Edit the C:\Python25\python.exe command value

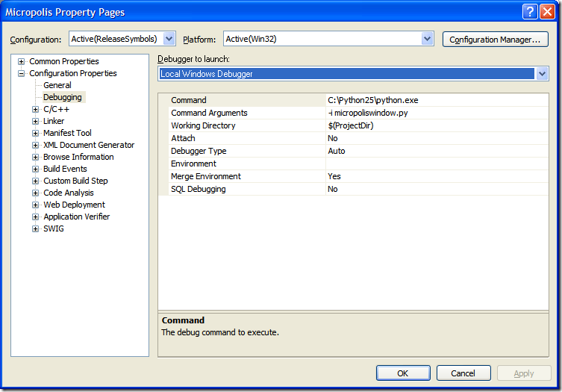[x=437, y=100]
